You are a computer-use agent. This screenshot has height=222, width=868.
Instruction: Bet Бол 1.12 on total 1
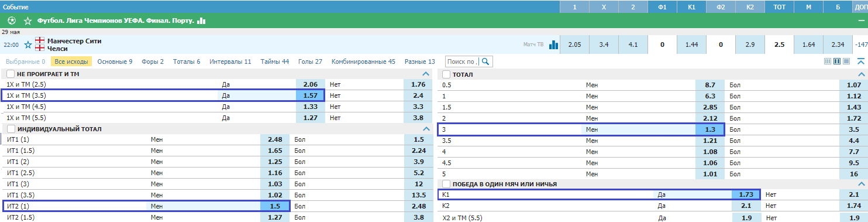853,96
